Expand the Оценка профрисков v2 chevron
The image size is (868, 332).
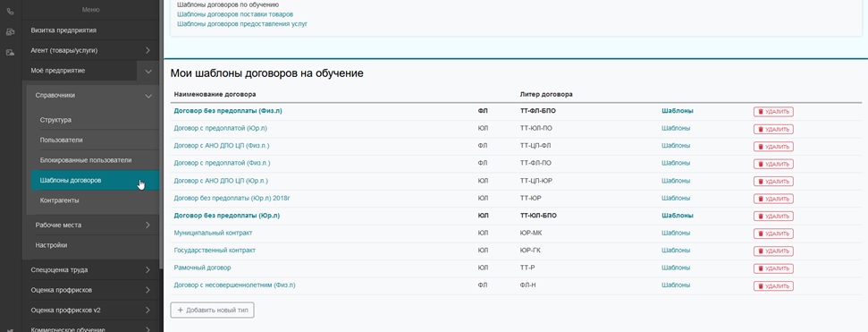(147, 310)
